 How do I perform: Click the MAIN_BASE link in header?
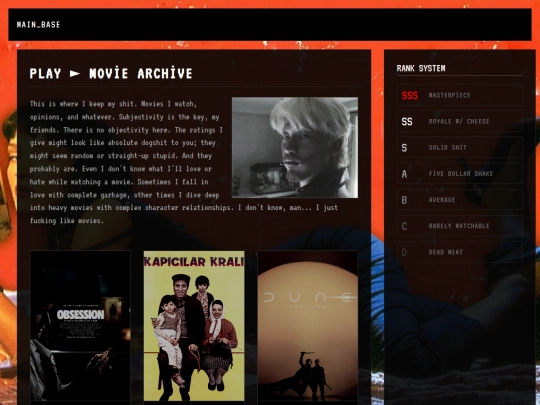(38, 24)
